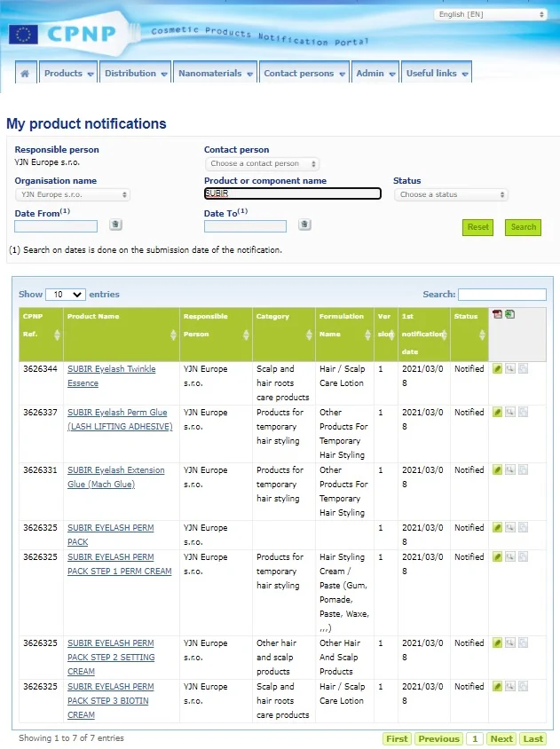Image resolution: width=560 pixels, height=749 pixels.
Task: Open the language selector English [EN]
Action: click(490, 14)
